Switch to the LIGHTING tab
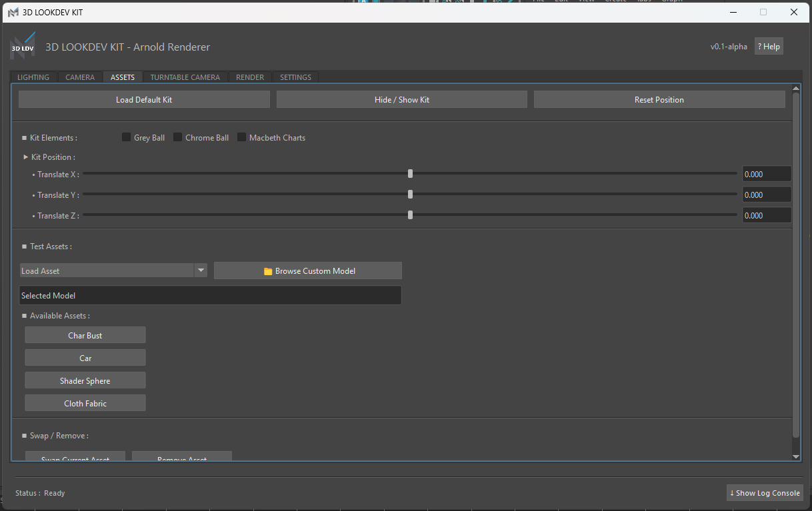This screenshot has height=511, width=812. pos(33,77)
